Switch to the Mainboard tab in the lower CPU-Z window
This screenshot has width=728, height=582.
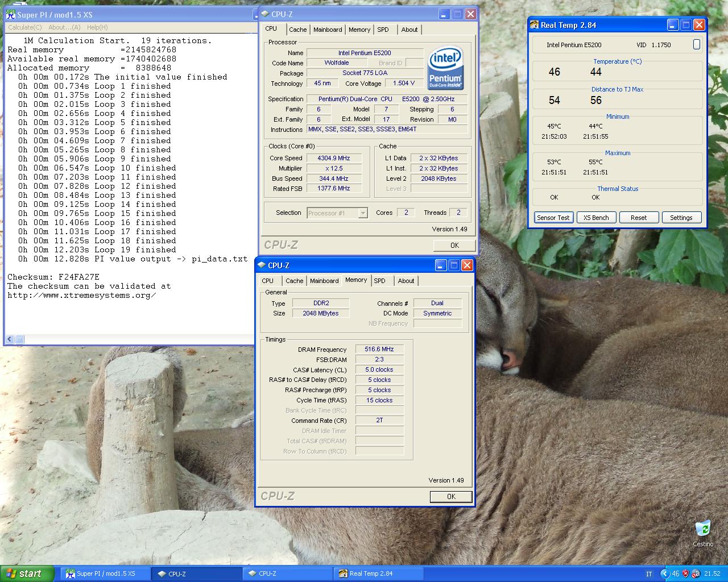[x=324, y=281]
